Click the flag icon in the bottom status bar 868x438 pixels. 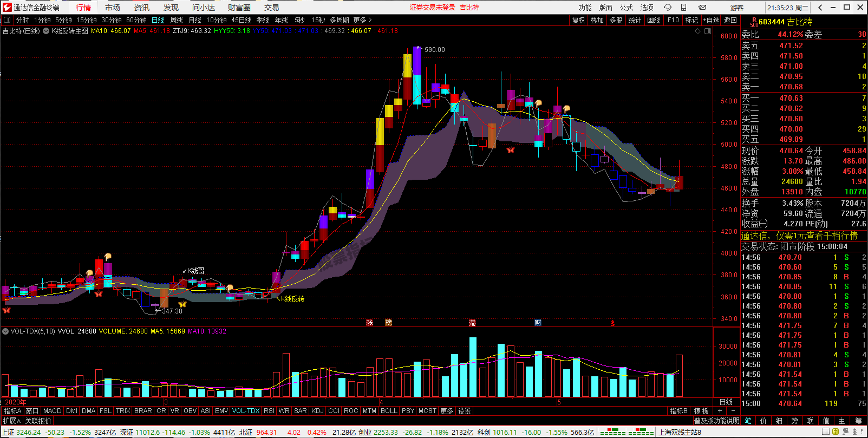click(x=847, y=432)
